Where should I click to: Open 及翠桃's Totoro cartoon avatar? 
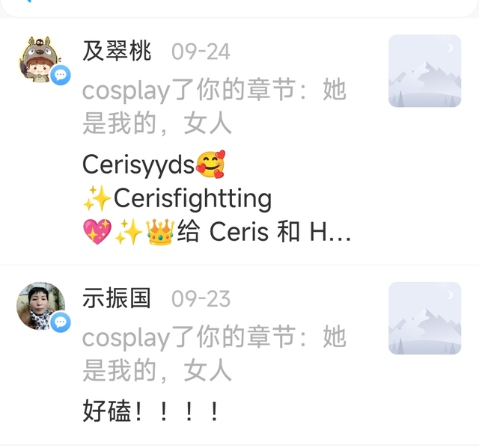[x=40, y=59]
